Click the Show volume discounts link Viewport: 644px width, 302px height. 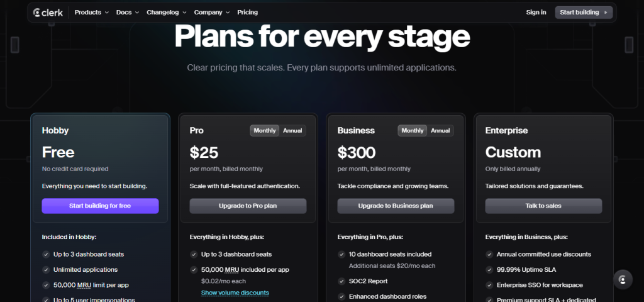[235, 293]
